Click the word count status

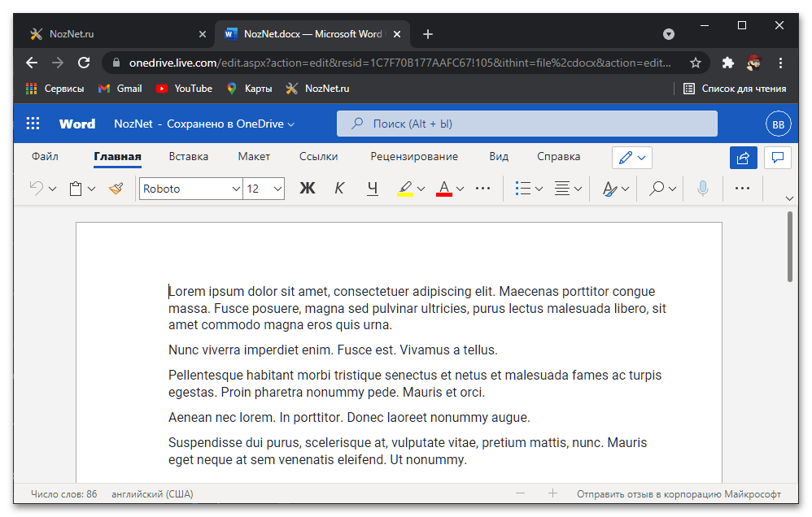click(63, 494)
